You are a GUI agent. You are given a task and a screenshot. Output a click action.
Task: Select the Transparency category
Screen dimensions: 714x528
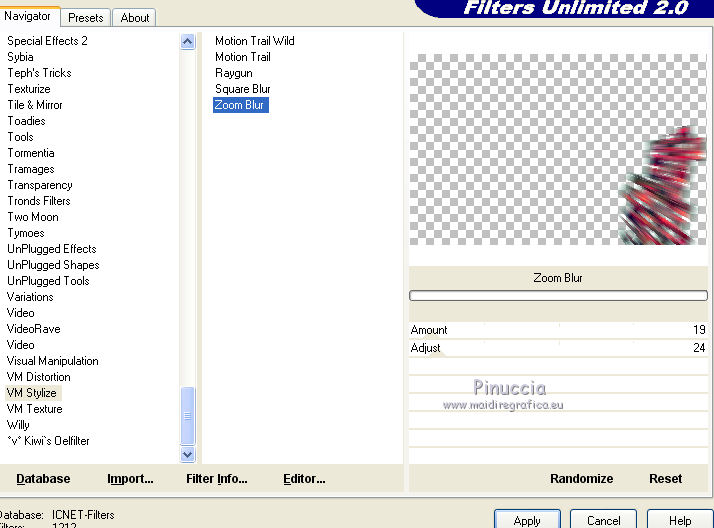[40, 185]
